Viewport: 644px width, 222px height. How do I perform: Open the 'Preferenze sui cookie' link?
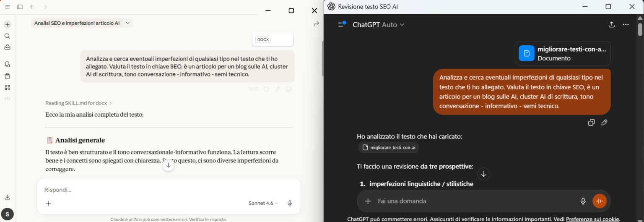coord(592,219)
